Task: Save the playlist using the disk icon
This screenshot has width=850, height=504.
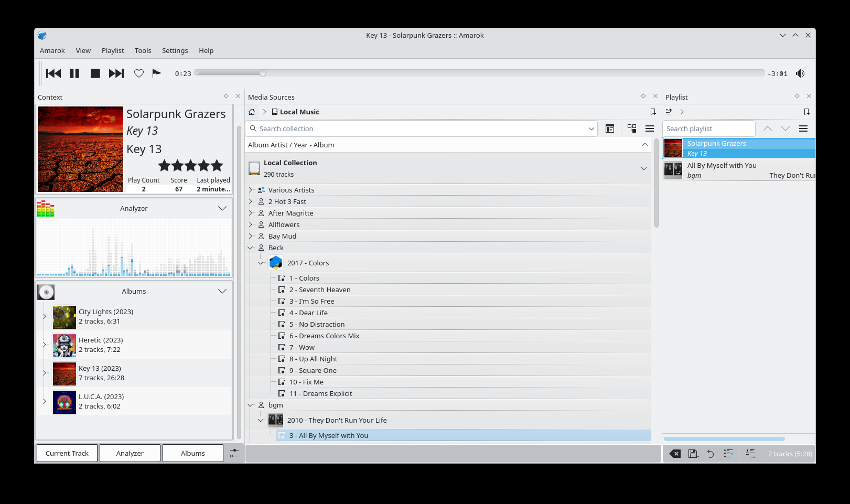Action: point(693,454)
